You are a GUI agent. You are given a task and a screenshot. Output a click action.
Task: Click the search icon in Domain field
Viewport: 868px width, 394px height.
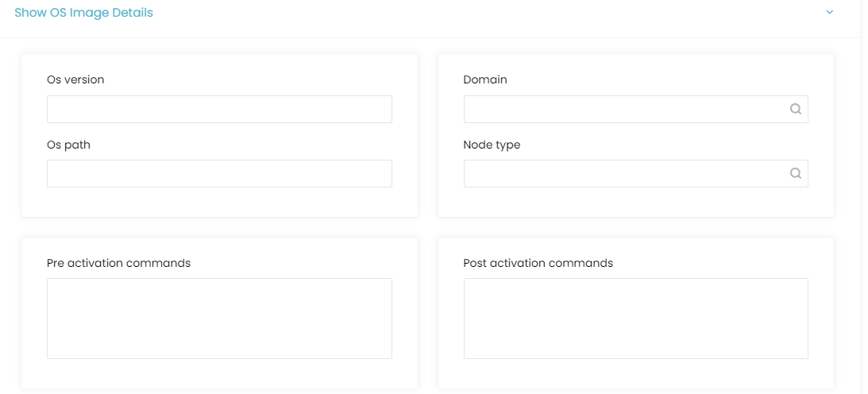pos(796,109)
